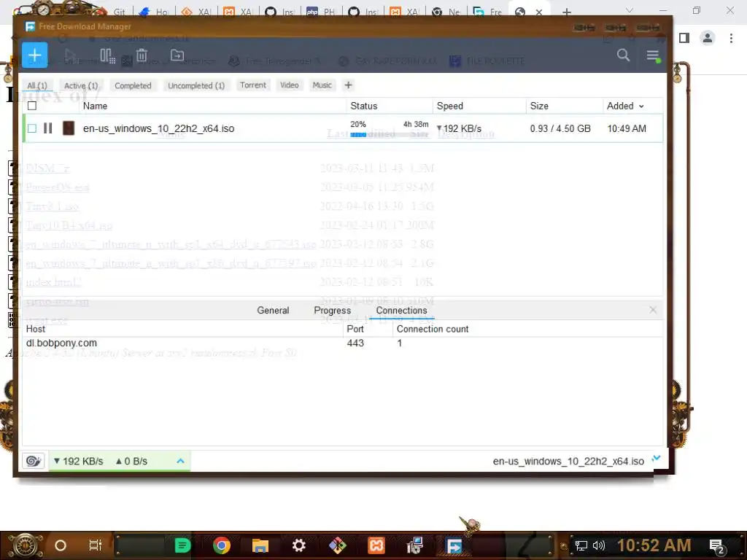747x560 pixels.
Task: Click the 10:52 AM clock
Action: [x=654, y=545]
